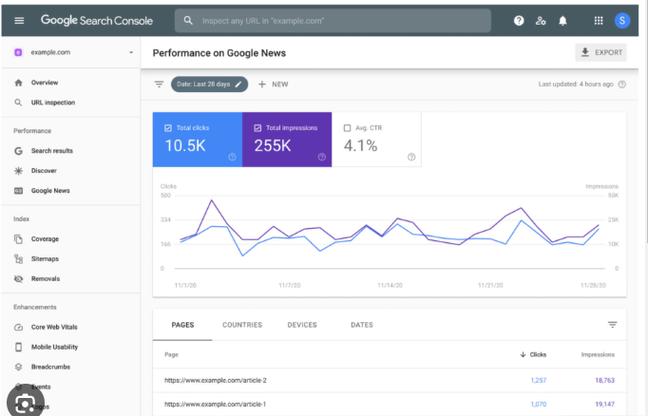Click the 10.5K total clicks value
648x416 pixels.
tap(185, 145)
